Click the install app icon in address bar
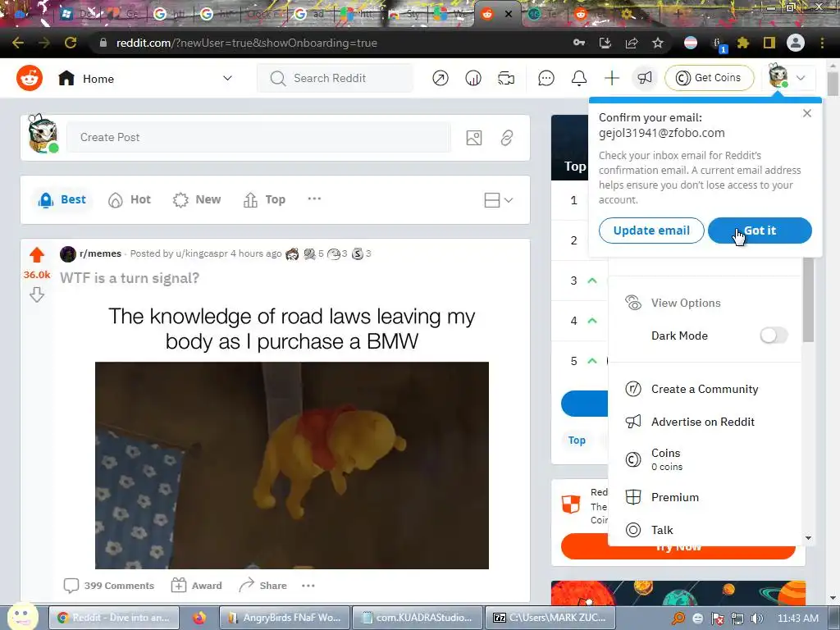 (x=605, y=43)
